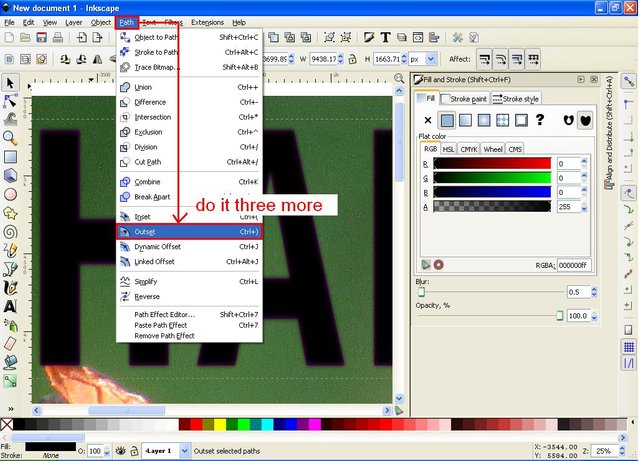Select the Rectangle tool
Viewport: 640px width, 461px height.
tap(10, 157)
